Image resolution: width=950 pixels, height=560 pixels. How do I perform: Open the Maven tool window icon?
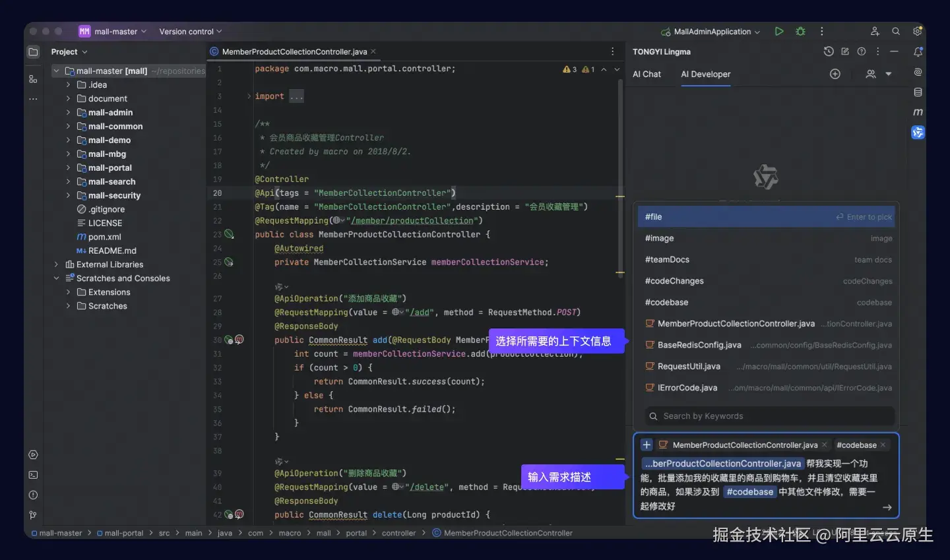coord(918,112)
